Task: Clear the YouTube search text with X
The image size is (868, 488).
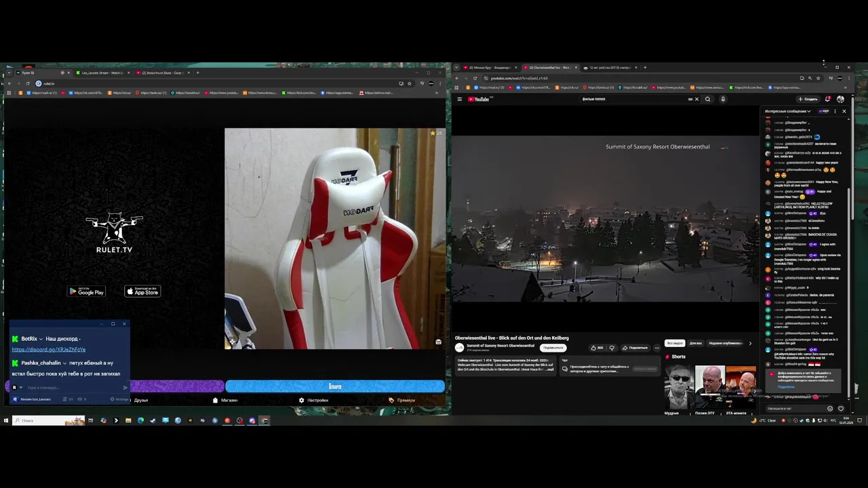Action: 696,99
